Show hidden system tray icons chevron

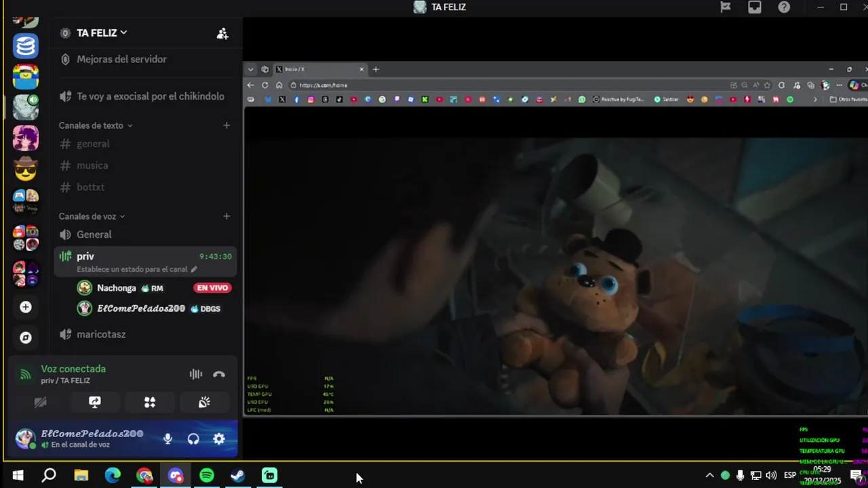click(x=709, y=475)
